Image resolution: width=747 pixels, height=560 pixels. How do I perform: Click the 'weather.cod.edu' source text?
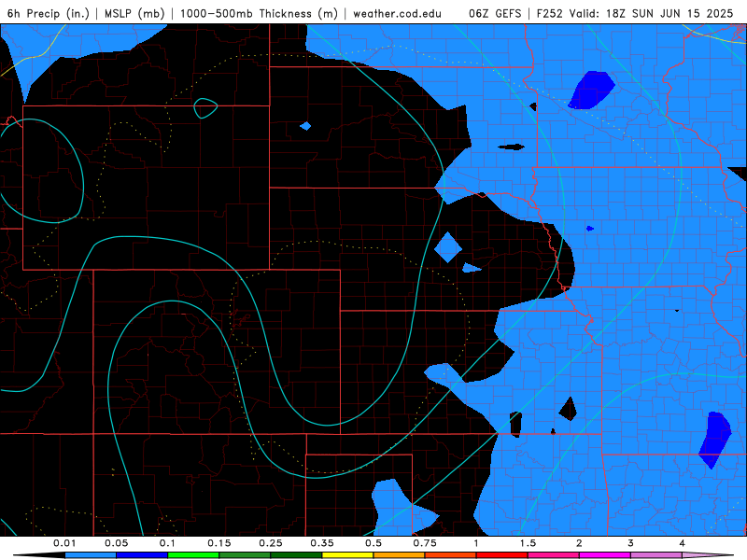pos(398,13)
